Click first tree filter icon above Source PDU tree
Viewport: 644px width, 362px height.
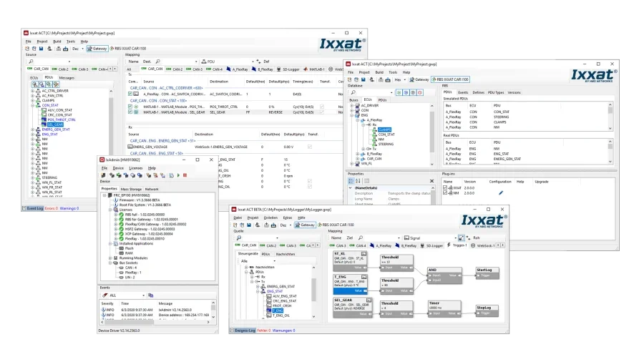[35, 84]
